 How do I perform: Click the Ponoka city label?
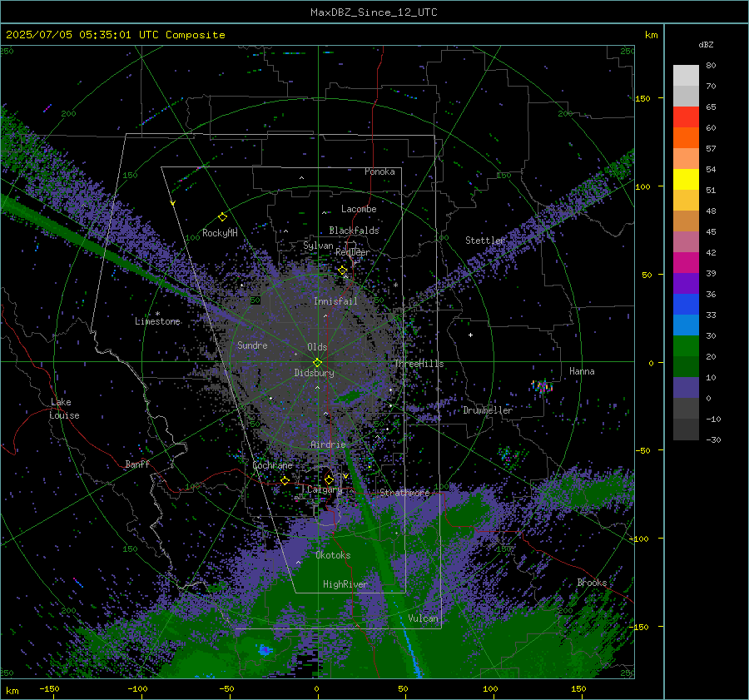379,171
